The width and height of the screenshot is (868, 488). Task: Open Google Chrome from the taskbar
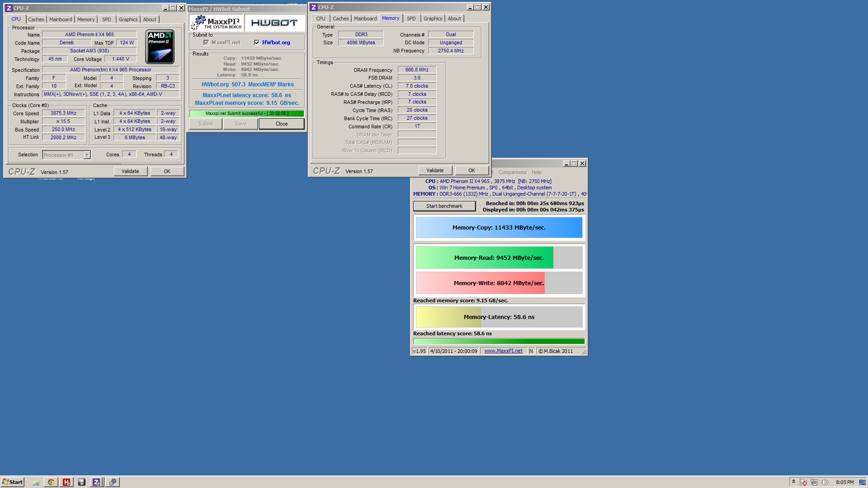51,482
